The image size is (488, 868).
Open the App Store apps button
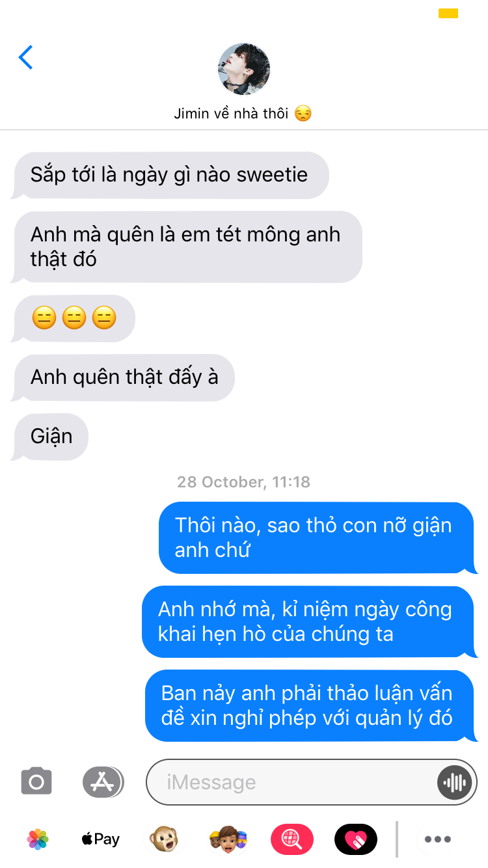103,782
